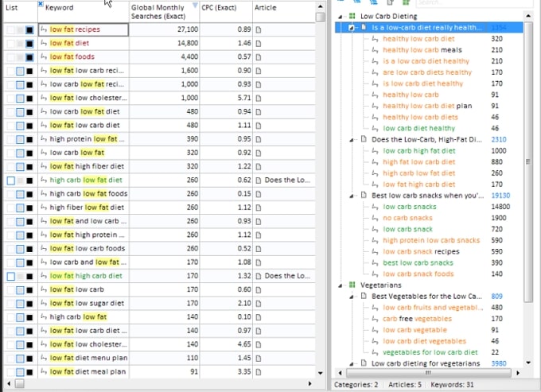
Task: Collapse the Low carb dieting for vegetarians node
Action: click(351, 364)
